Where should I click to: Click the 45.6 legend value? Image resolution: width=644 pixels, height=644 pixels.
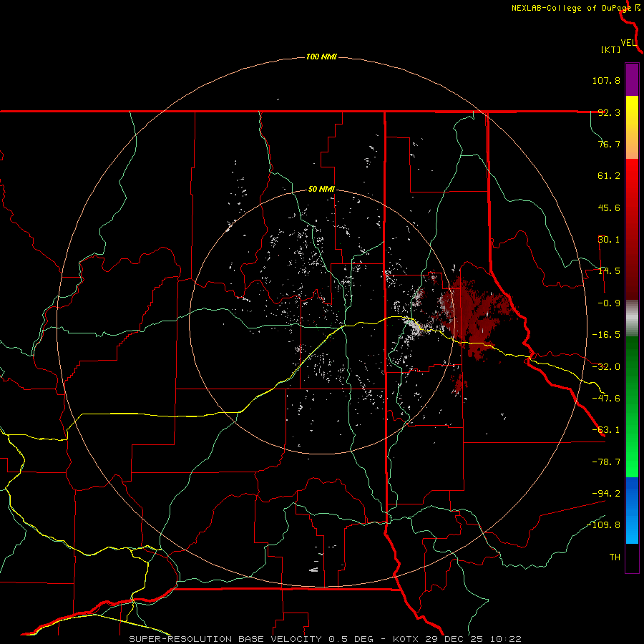tap(609, 208)
